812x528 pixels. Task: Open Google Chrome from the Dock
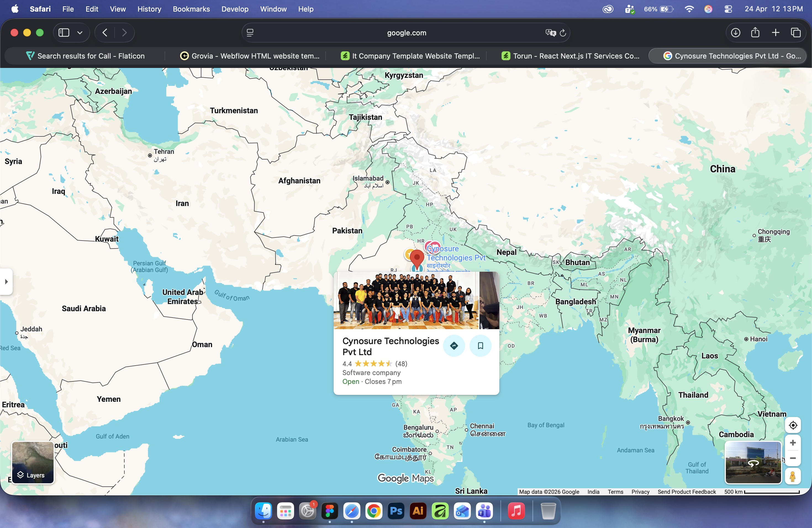click(x=374, y=511)
